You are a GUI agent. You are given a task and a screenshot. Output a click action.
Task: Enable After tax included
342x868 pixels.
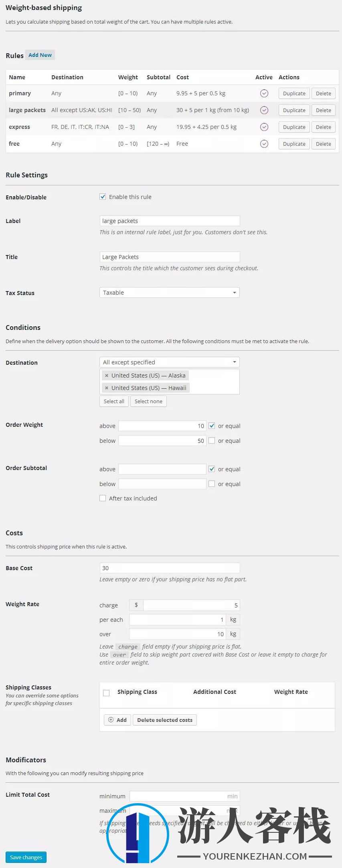[x=103, y=498]
